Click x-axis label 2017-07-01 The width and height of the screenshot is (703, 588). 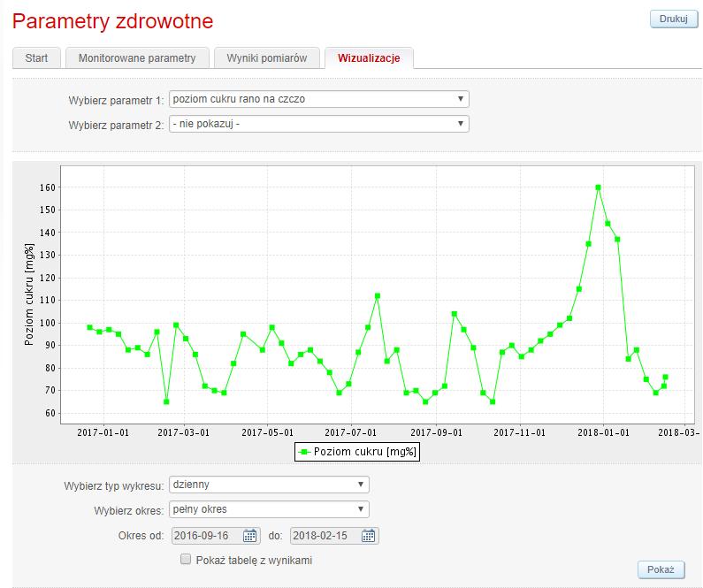coord(350,432)
